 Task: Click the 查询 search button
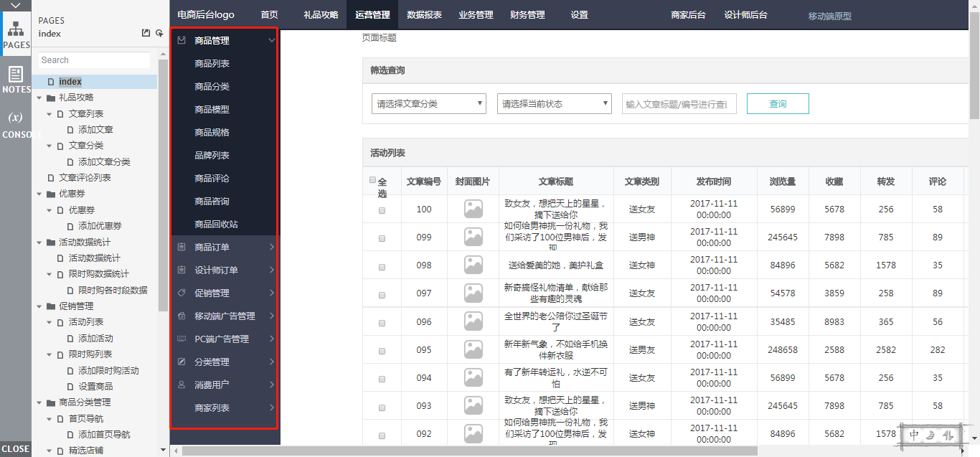coord(778,103)
